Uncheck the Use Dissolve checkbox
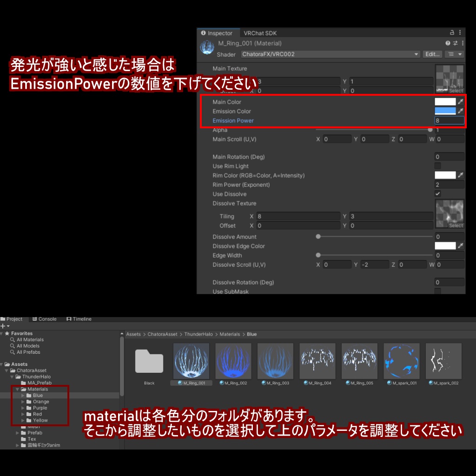 pyautogui.click(x=437, y=194)
